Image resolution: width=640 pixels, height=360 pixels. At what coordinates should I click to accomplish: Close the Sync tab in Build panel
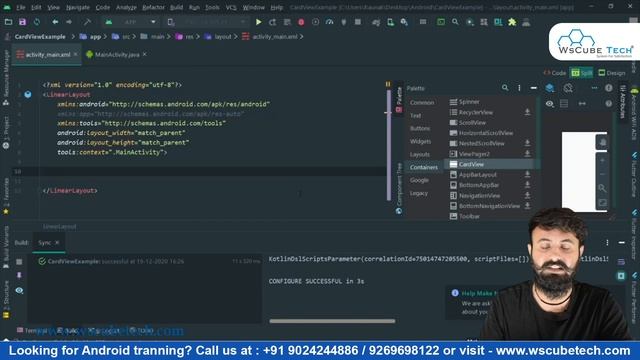57,242
